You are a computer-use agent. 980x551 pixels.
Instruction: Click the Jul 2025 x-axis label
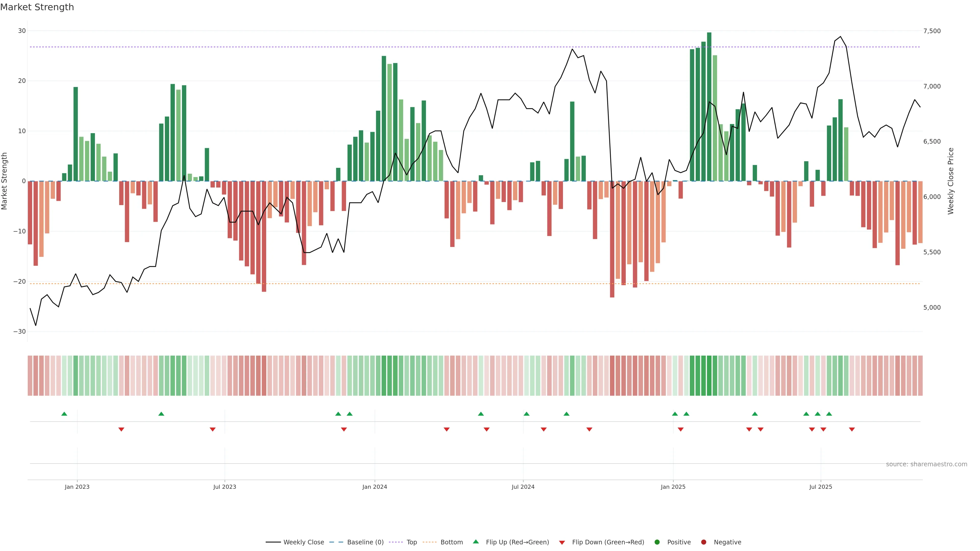click(820, 487)
